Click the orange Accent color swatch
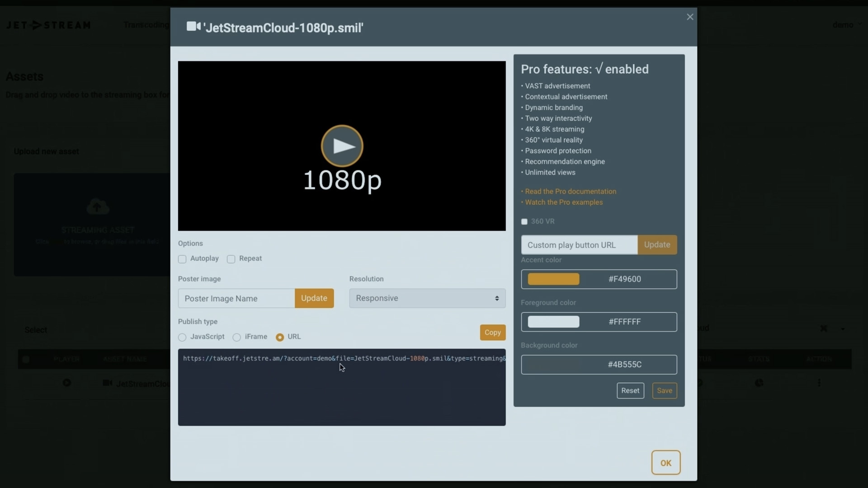 553,279
